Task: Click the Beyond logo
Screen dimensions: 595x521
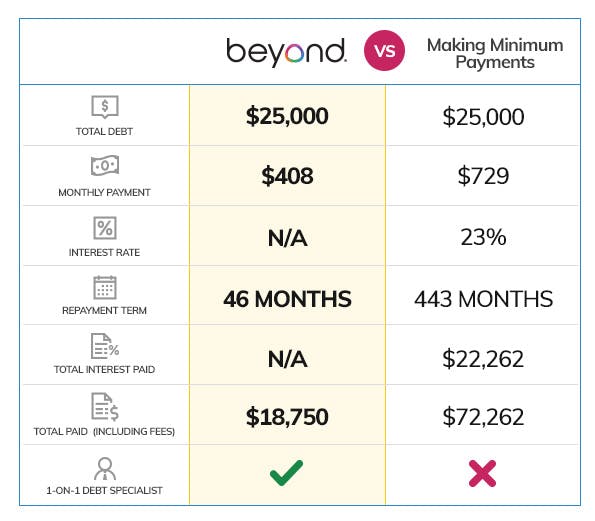Action: [x=286, y=52]
